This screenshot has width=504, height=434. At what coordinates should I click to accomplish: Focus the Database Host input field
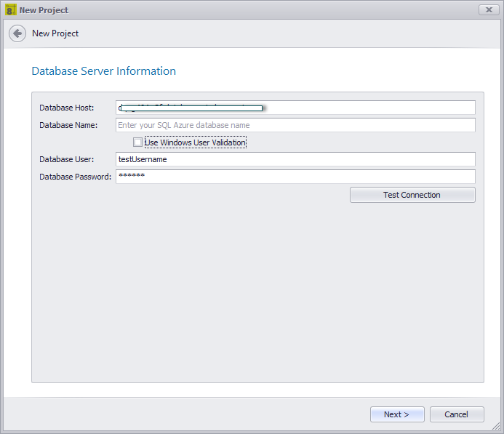click(364, 108)
